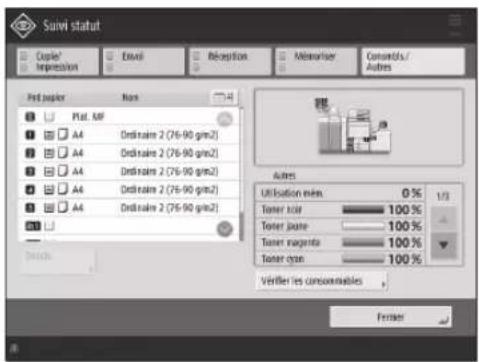Image resolution: width=479 pixels, height=362 pixels.
Task: Select the Mémoriser tab
Action: (316, 61)
